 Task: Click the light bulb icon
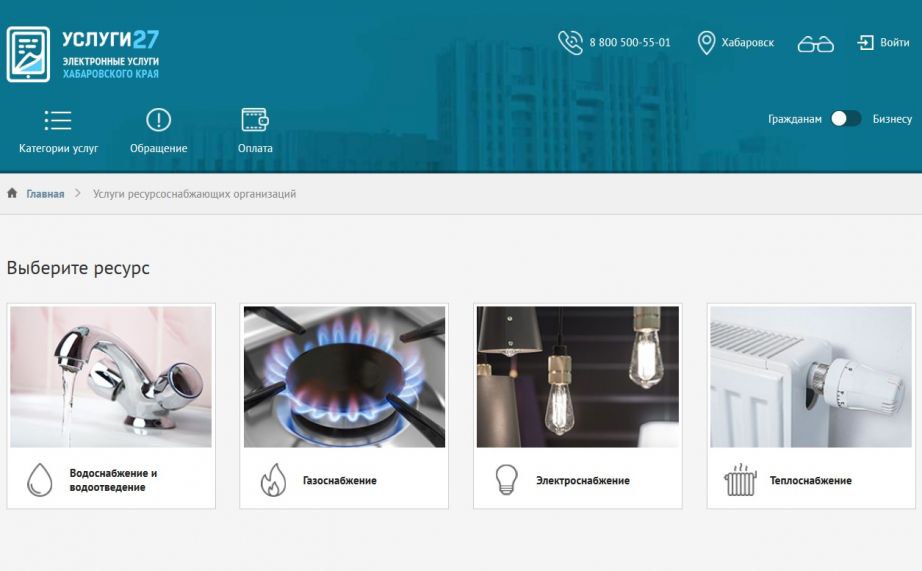(506, 479)
